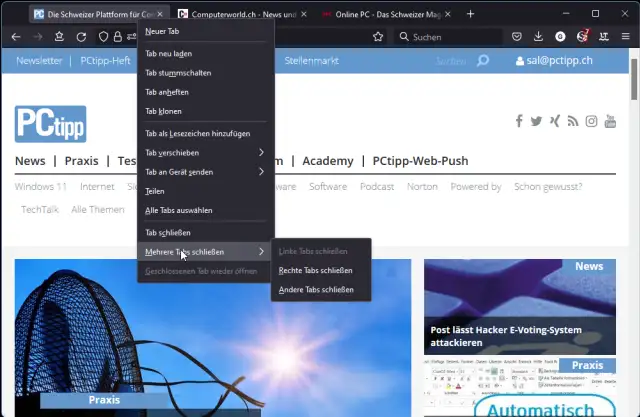
Task: Click the page vertical scrollbar thumb
Action: [634, 79]
